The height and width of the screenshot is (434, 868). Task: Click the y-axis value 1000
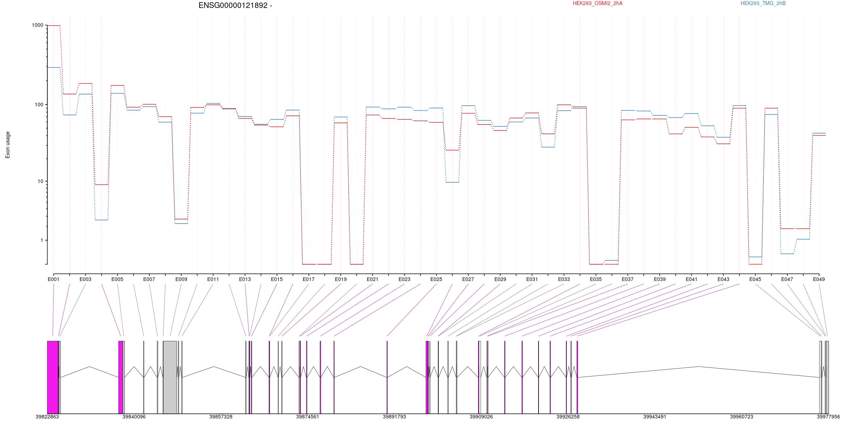pyautogui.click(x=38, y=25)
